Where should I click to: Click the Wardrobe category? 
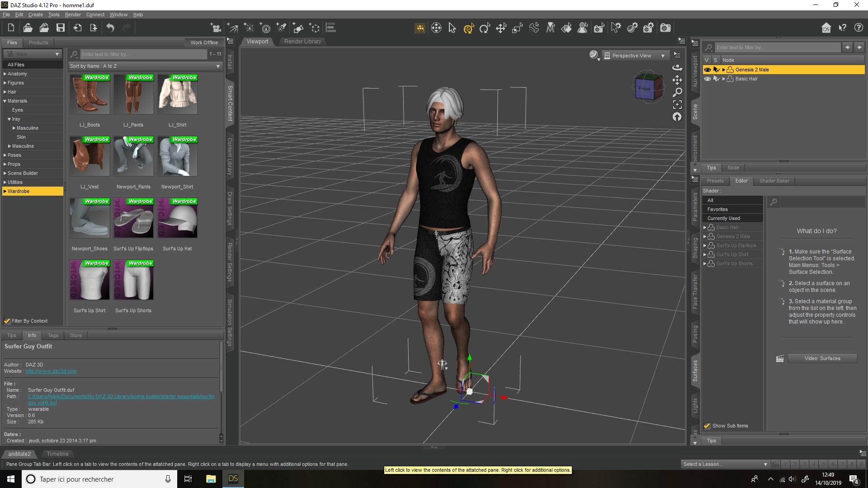33,191
